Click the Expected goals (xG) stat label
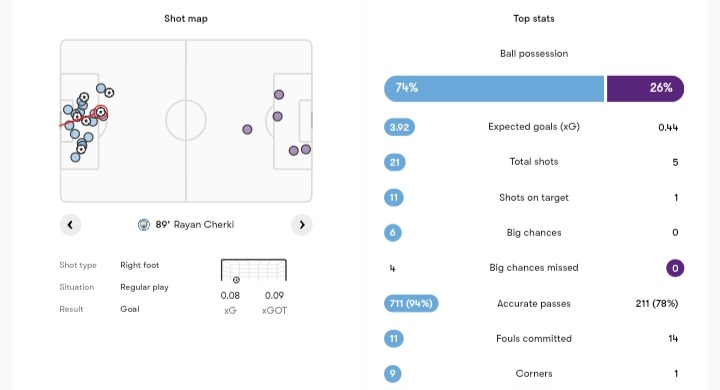 (x=534, y=127)
